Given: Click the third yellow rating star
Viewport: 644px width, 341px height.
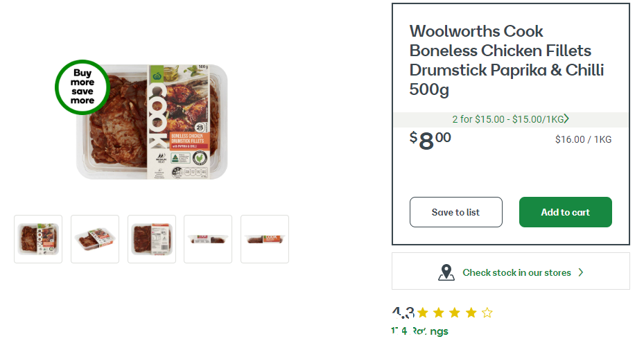Looking at the screenshot, I should click(455, 313).
